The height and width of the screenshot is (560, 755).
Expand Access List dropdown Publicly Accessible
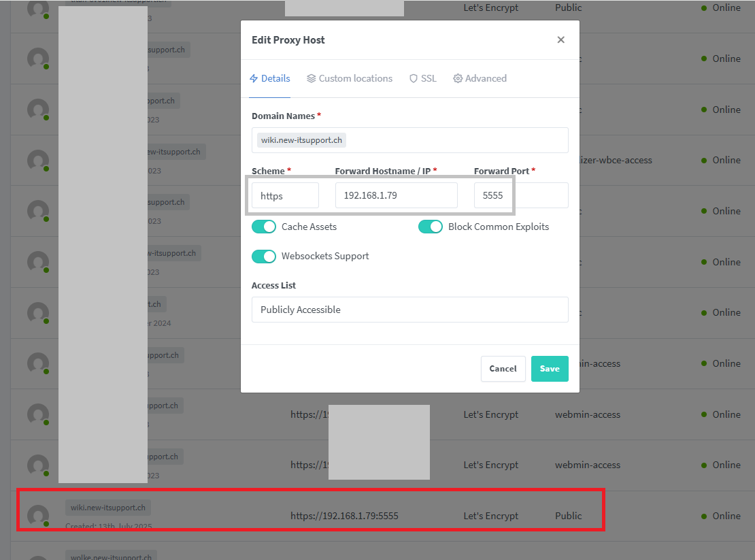point(409,310)
